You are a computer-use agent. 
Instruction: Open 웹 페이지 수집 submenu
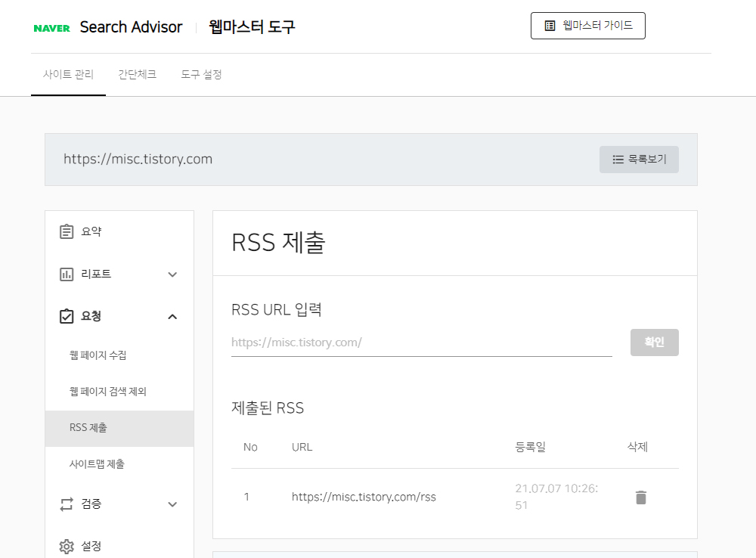tap(98, 355)
